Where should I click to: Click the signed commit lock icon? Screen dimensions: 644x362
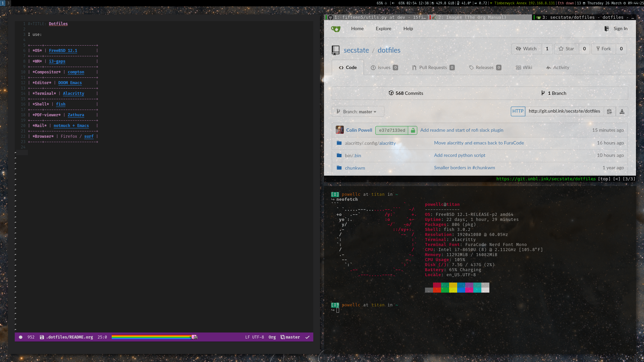click(413, 130)
